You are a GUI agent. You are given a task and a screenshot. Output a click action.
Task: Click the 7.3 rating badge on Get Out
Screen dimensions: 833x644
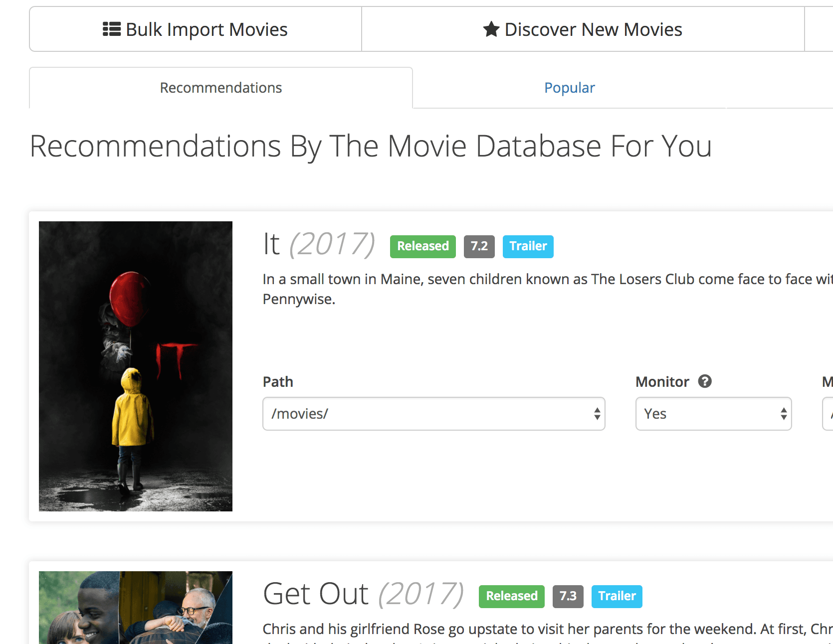point(568,596)
